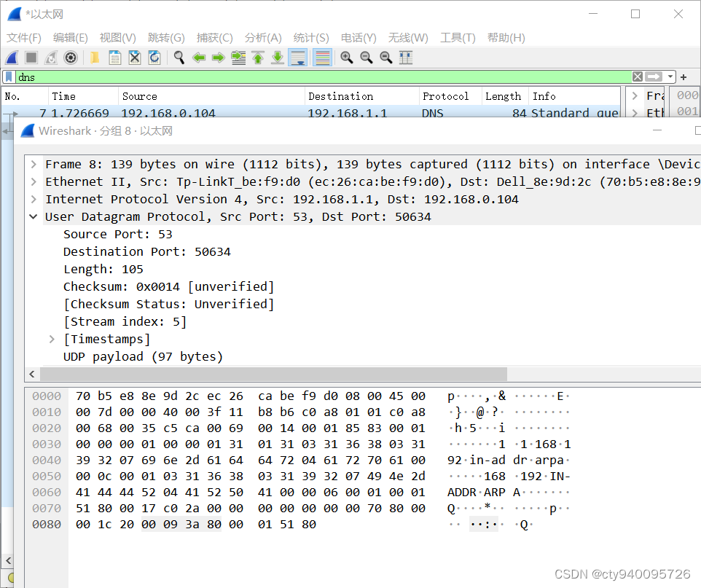Sort packets by the Length column

[x=505, y=96]
